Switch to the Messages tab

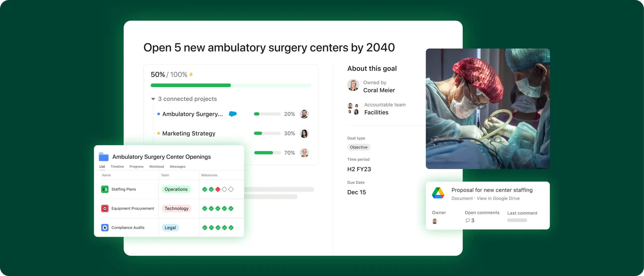tap(178, 166)
